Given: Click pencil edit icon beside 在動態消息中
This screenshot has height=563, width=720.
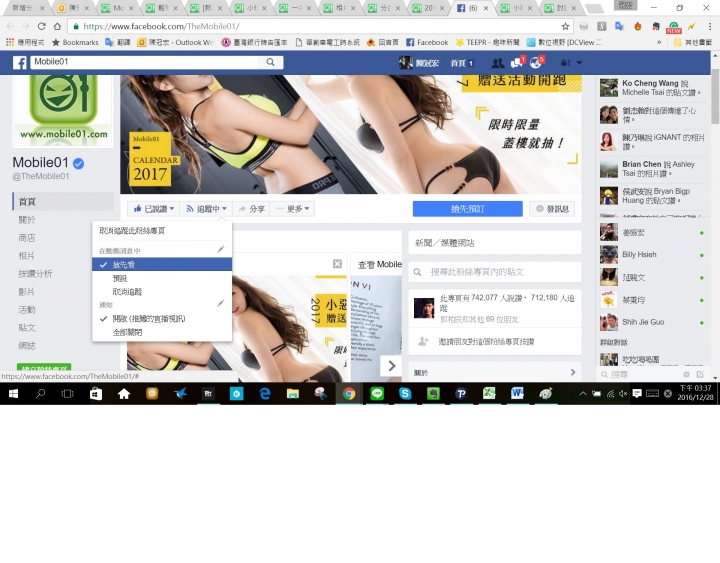Looking at the screenshot, I should tap(221, 249).
